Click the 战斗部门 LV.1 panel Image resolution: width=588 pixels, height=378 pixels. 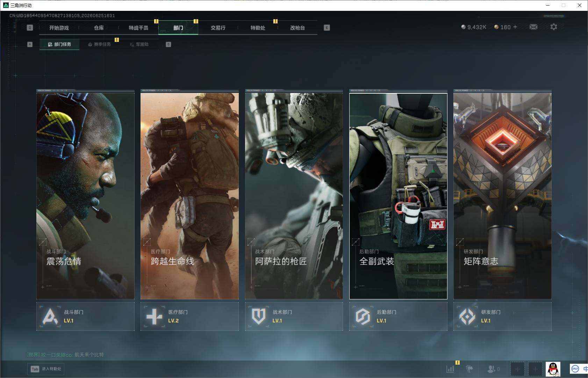pos(85,316)
